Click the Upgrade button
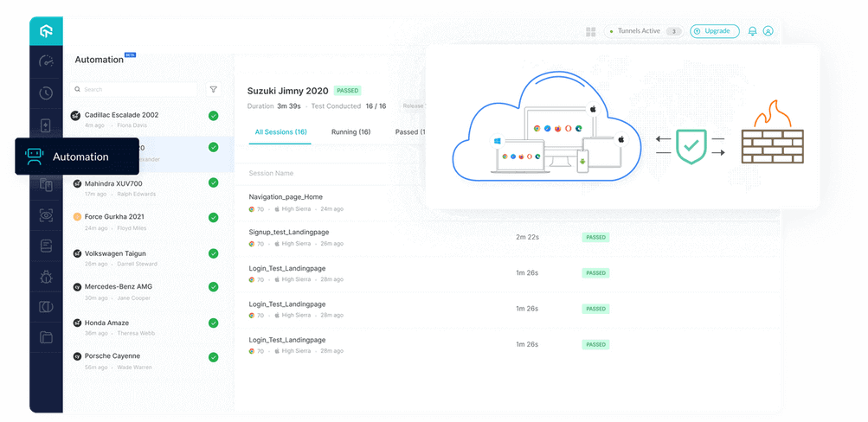This screenshot has height=422, width=868. tap(715, 31)
